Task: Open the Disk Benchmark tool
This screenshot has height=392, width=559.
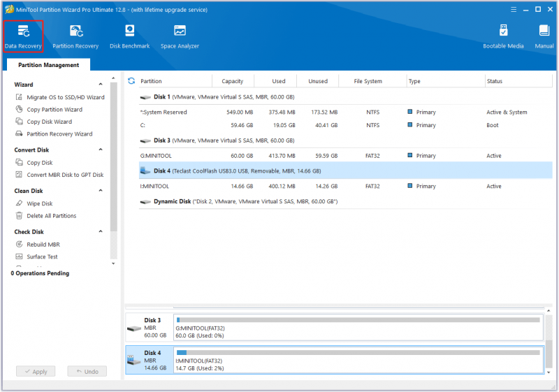Action: 130,37
